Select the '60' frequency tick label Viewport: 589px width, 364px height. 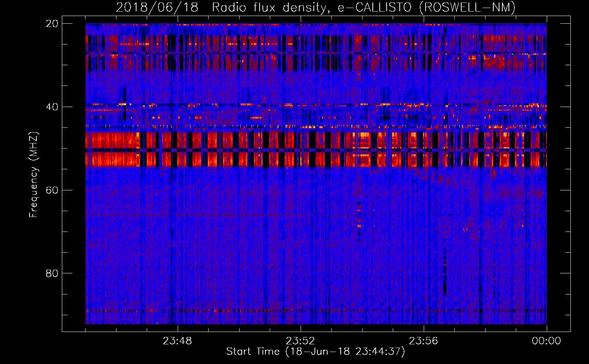click(x=52, y=190)
